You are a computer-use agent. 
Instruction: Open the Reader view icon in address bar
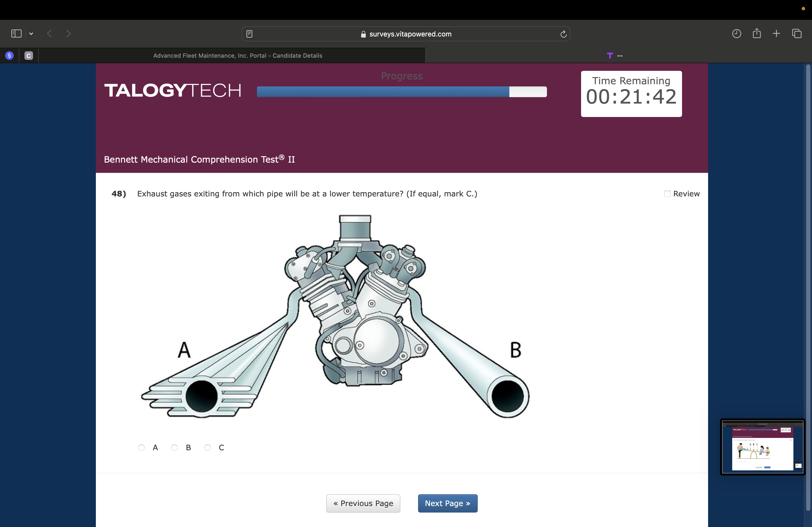tap(249, 34)
